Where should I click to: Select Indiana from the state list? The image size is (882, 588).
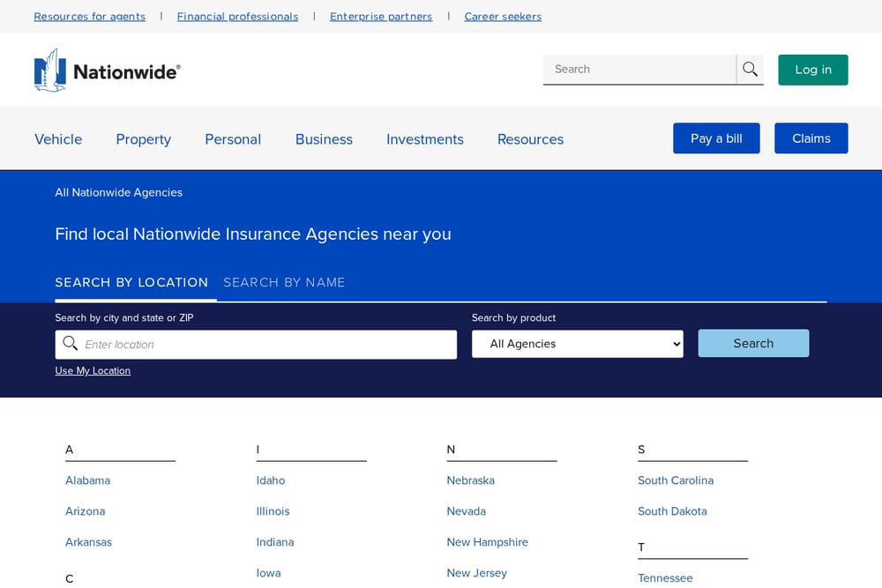point(275,542)
